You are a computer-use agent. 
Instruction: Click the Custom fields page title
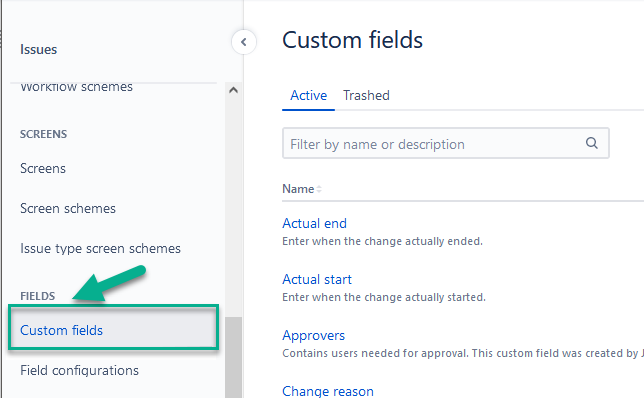[x=352, y=40]
